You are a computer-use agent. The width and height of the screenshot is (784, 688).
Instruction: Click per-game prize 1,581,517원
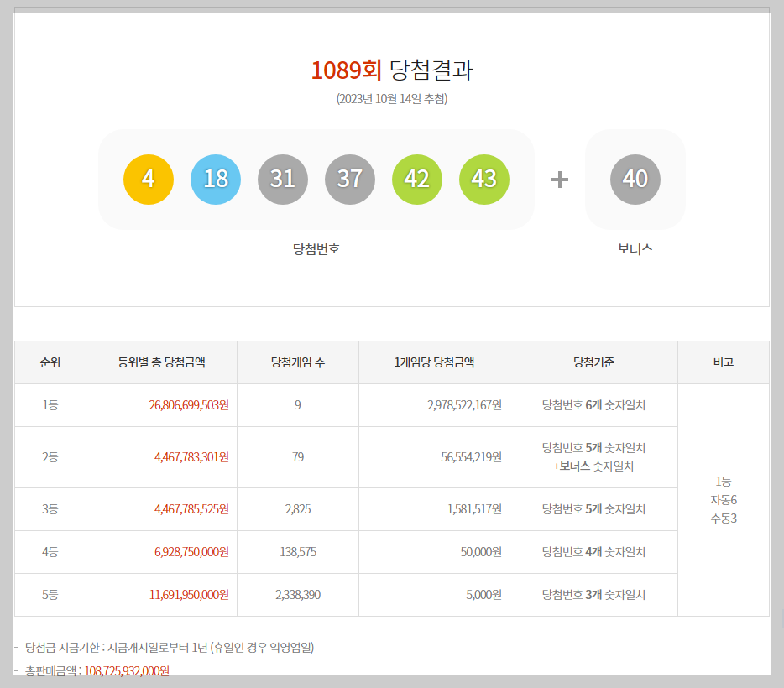point(474,509)
